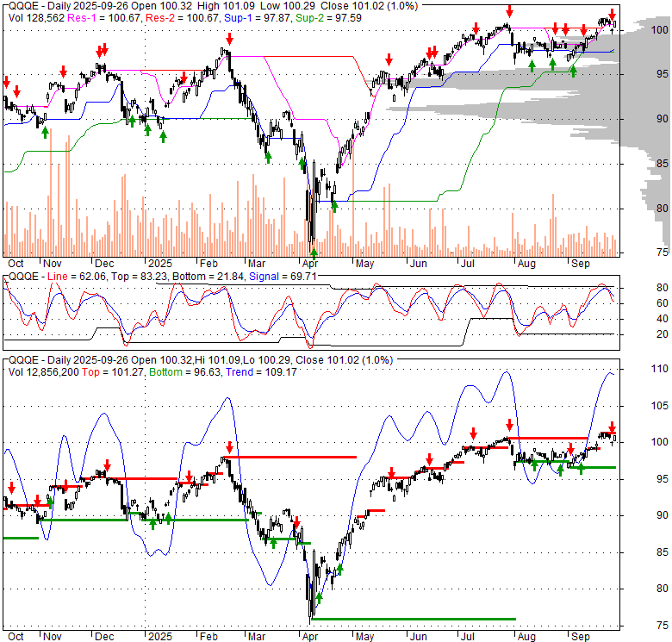Select the May label on bottom chart axis
This screenshot has height=642, width=672.
tap(364, 637)
